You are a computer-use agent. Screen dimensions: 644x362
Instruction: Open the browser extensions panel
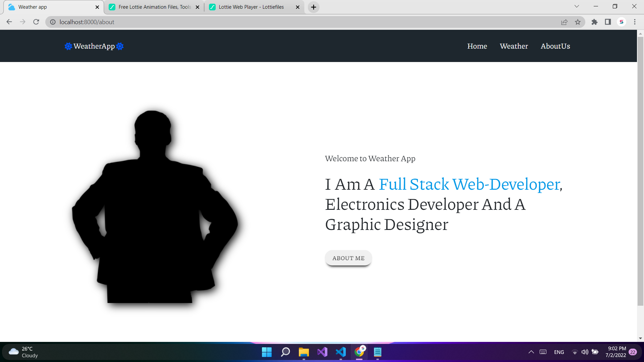(x=594, y=22)
